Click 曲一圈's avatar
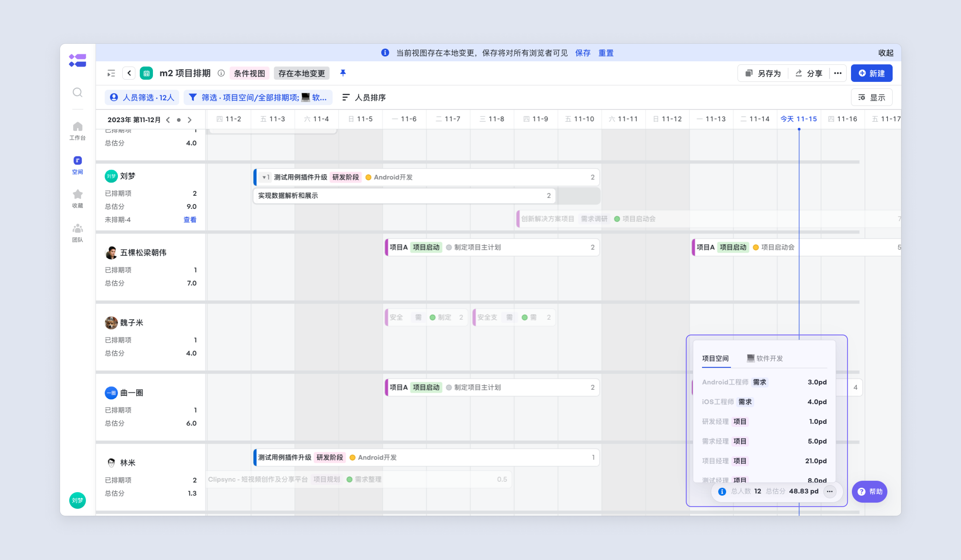The image size is (961, 560). pos(111,393)
